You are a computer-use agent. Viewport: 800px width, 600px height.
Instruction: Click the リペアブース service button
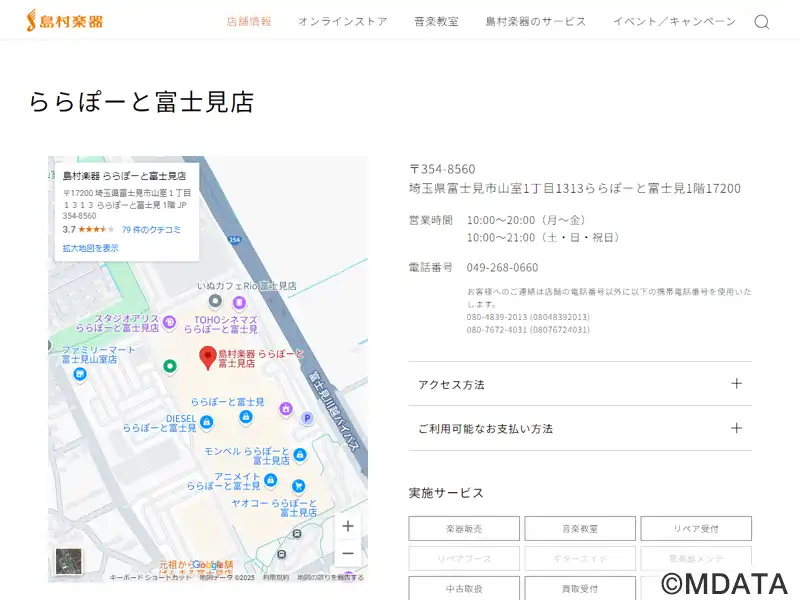pos(464,559)
